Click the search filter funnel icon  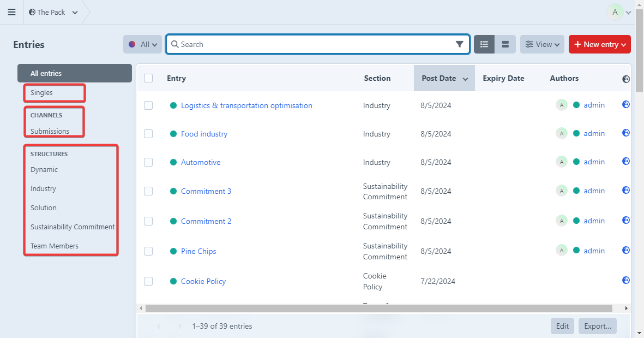(459, 44)
